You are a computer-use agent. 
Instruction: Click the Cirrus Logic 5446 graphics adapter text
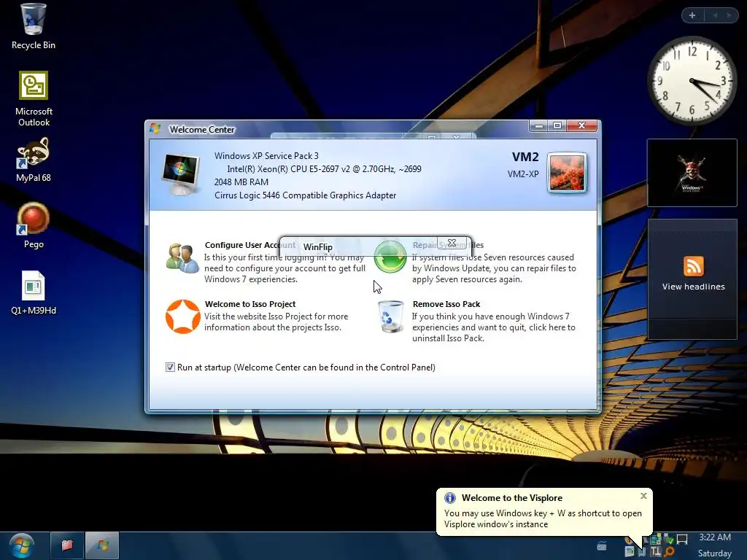(306, 195)
